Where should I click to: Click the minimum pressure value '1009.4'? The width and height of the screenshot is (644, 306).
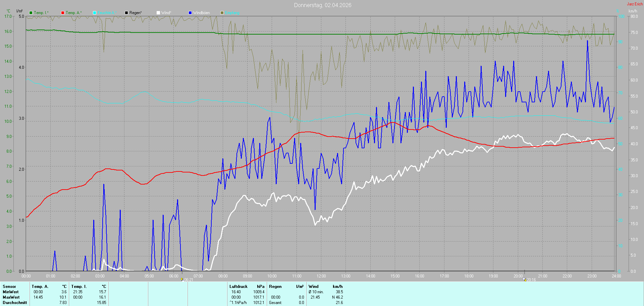pyautogui.click(x=259, y=292)
